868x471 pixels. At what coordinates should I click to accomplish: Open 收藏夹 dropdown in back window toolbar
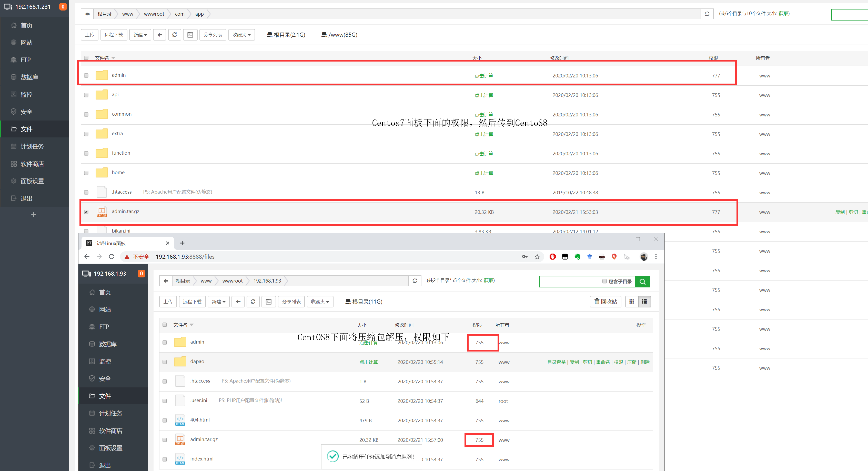tap(241, 35)
